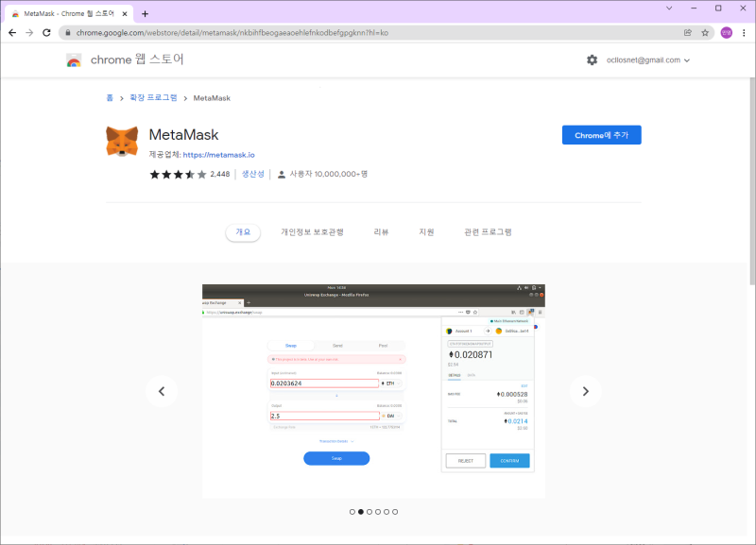Select the fourth carousel dot
756x545 pixels.
378,512
